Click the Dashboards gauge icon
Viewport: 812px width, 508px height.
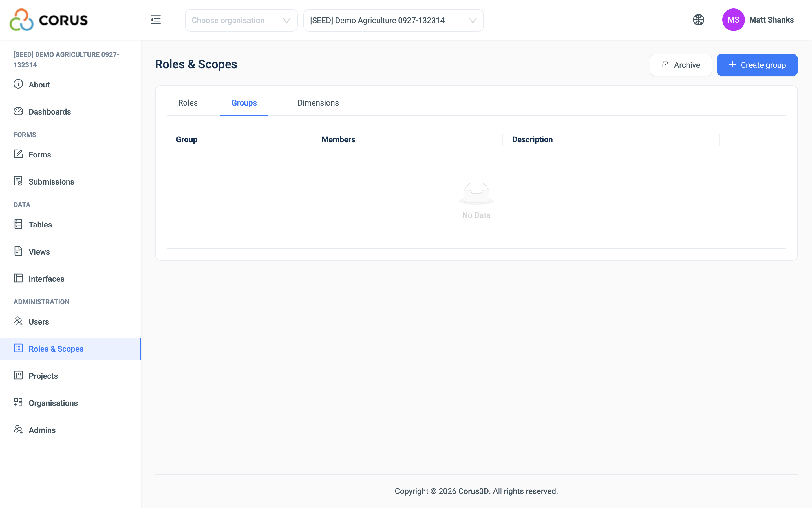click(18, 111)
